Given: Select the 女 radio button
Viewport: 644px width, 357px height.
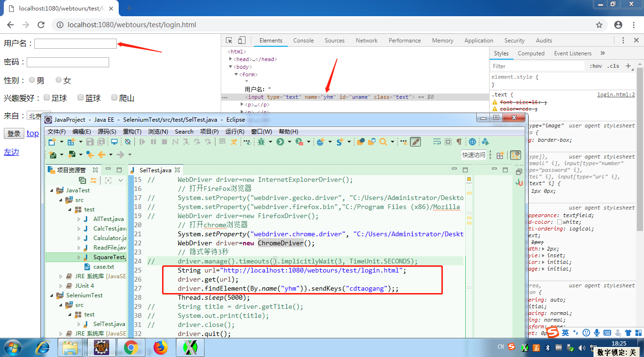Looking at the screenshot, I should (x=59, y=80).
